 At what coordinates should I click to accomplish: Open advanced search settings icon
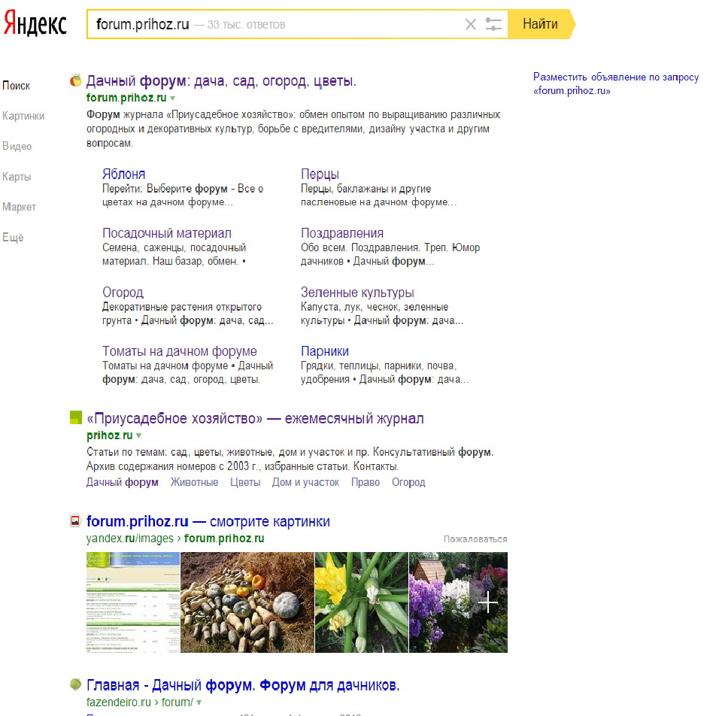tap(493, 24)
